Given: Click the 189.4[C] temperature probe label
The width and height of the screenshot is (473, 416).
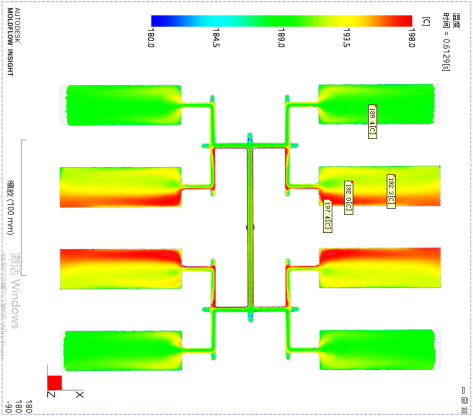Looking at the screenshot, I should (x=372, y=122).
